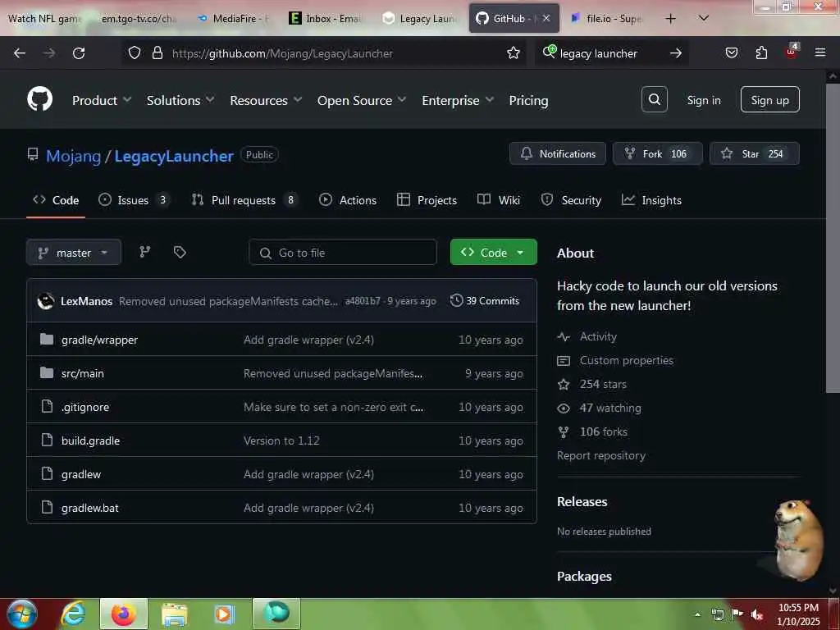This screenshot has width=840, height=630.
Task: Switch to the file.io browser tab
Action: tap(608, 19)
